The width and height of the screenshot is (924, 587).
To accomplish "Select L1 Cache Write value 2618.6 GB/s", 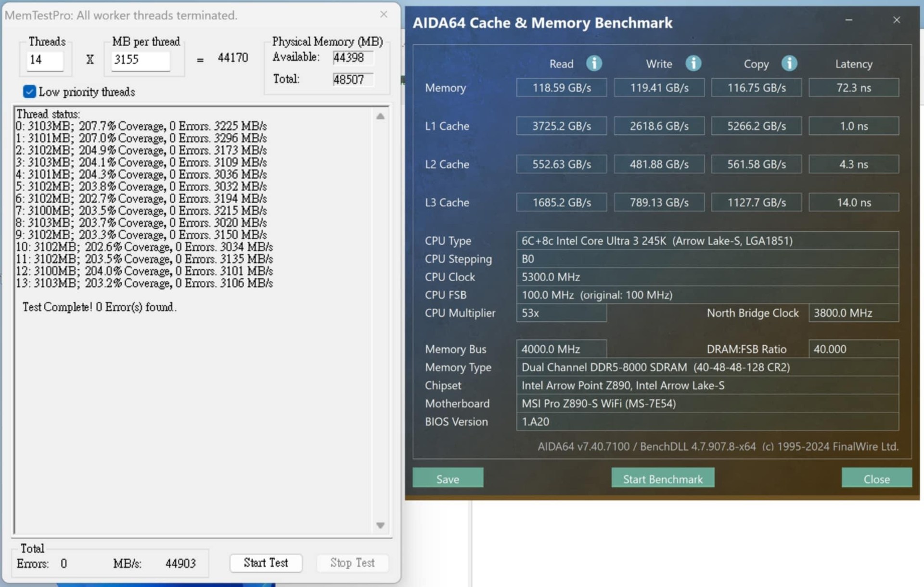I will (x=659, y=126).
